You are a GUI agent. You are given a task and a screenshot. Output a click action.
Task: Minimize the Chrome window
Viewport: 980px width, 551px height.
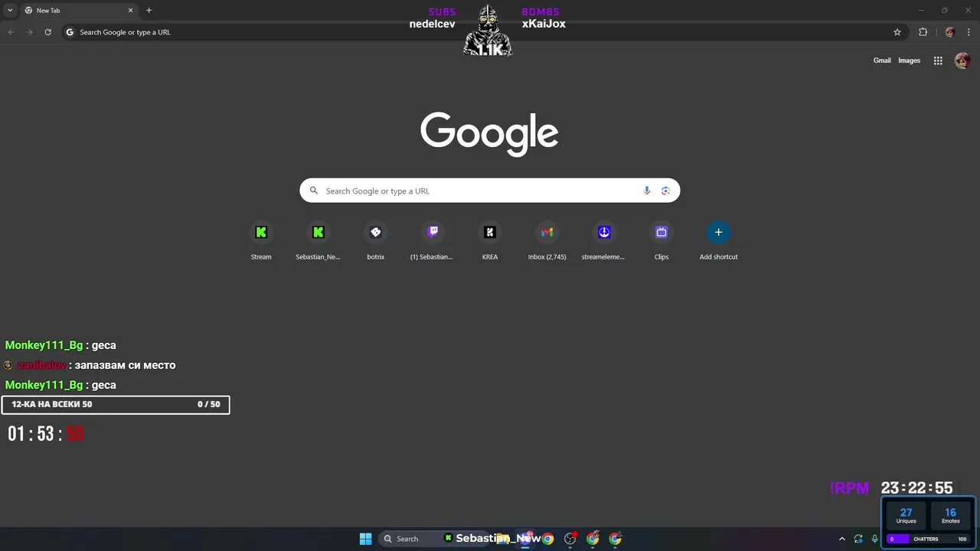(921, 11)
